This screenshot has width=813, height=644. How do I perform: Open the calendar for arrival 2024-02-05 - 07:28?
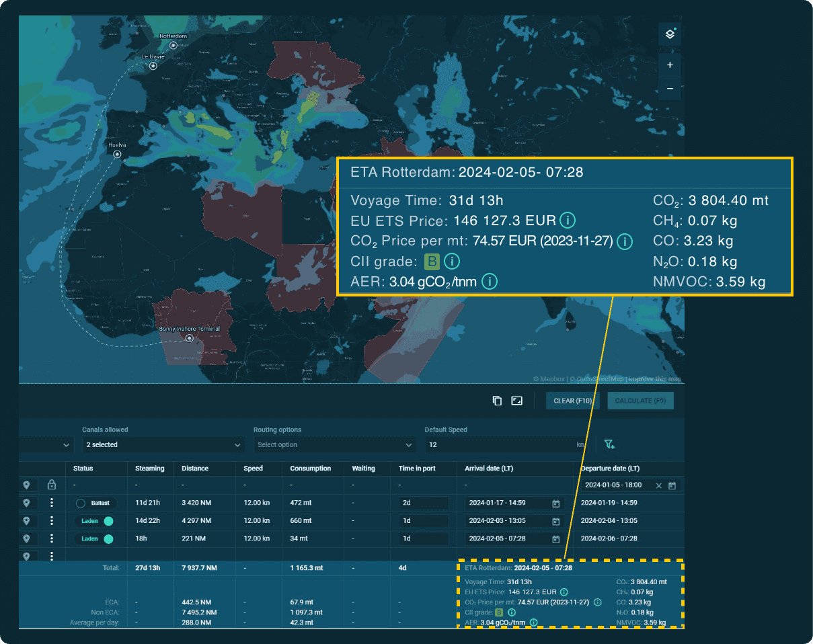[x=556, y=538]
